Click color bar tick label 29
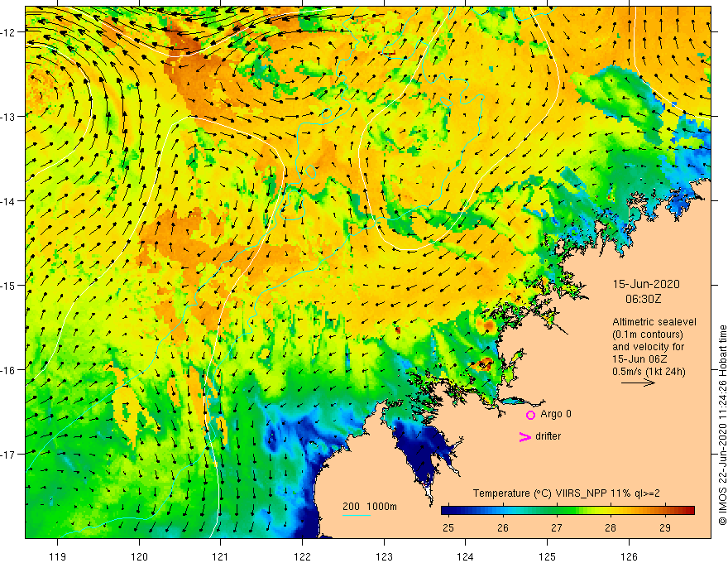Screen dimensions: 728x563 point(665,527)
